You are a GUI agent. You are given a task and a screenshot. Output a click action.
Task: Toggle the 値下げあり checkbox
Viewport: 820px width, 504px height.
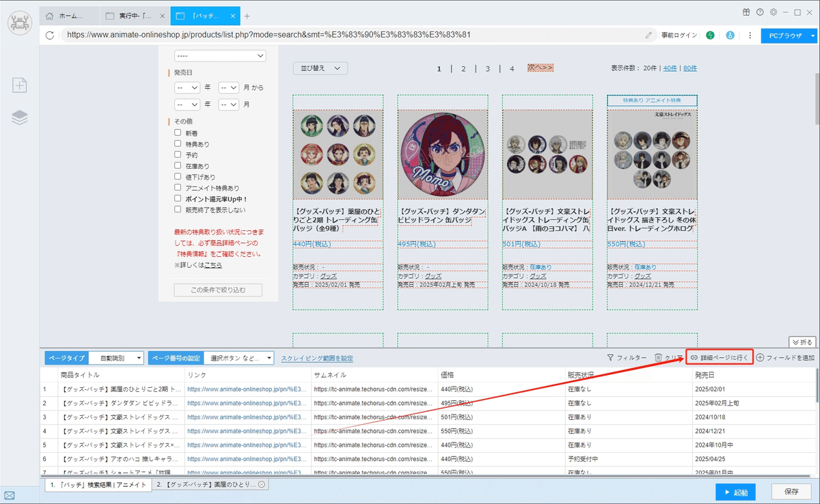[178, 177]
